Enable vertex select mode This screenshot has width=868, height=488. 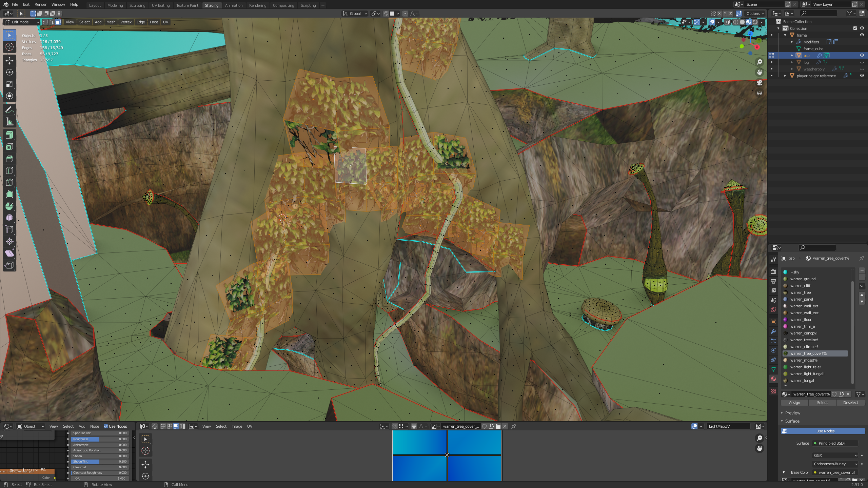pyautogui.click(x=45, y=22)
